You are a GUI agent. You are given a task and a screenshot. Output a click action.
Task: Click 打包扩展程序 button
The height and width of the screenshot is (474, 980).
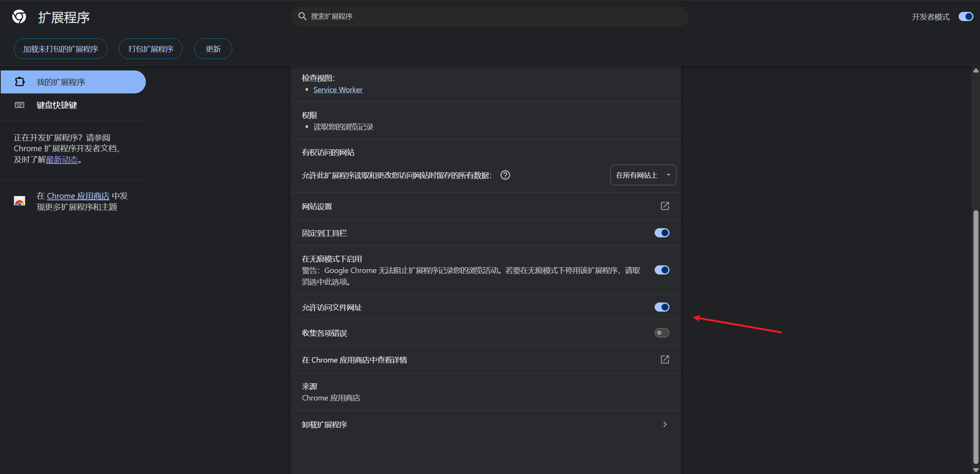click(150, 49)
